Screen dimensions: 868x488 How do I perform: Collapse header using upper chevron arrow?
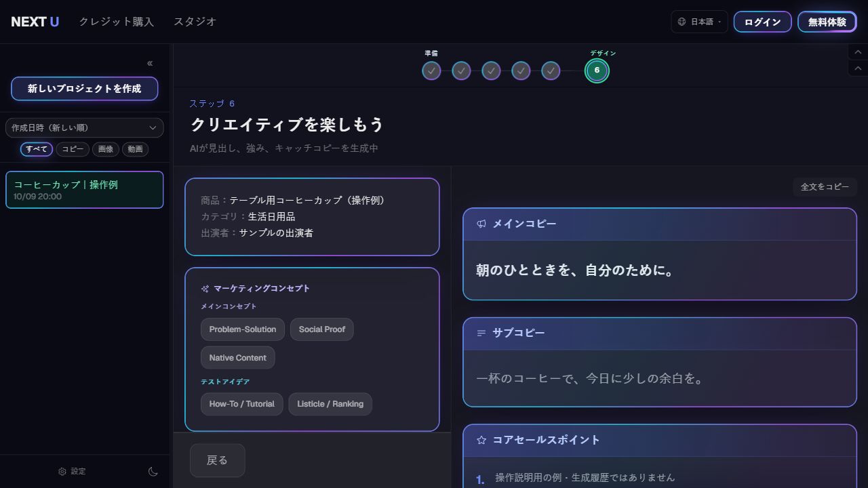[x=858, y=52]
